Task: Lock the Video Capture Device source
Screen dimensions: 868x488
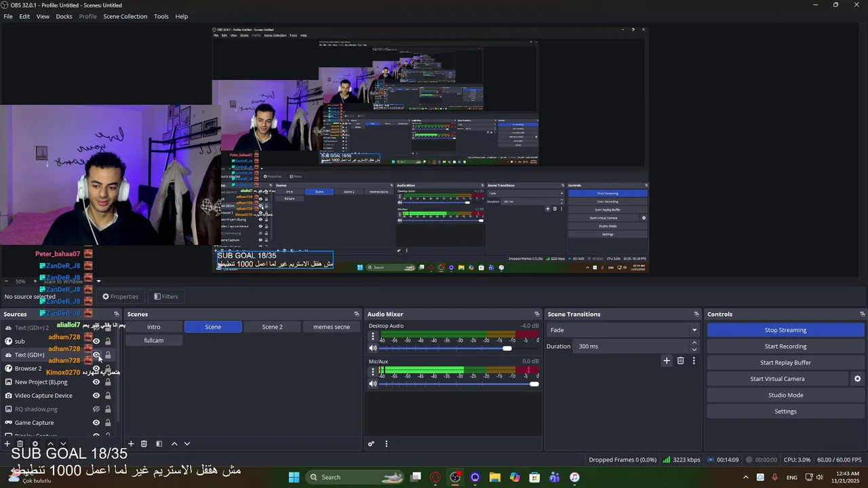Action: click(x=108, y=395)
